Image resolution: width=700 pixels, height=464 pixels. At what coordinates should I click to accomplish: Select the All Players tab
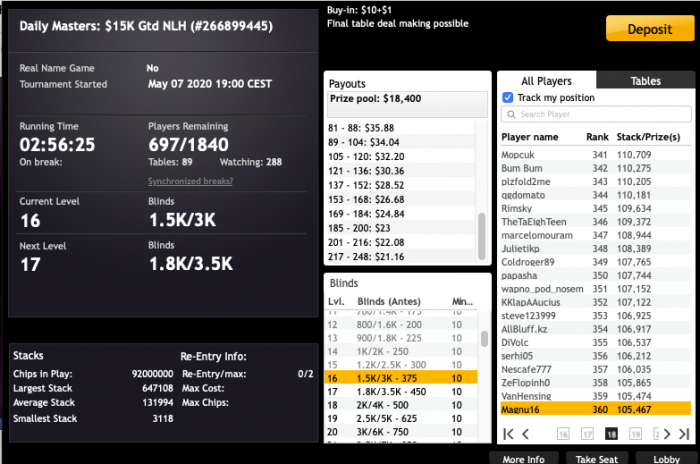pyautogui.click(x=546, y=81)
